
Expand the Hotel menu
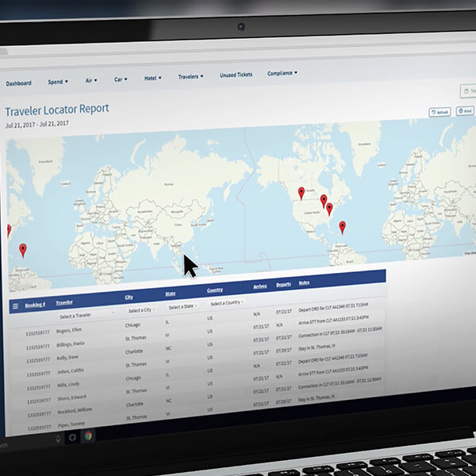point(152,78)
